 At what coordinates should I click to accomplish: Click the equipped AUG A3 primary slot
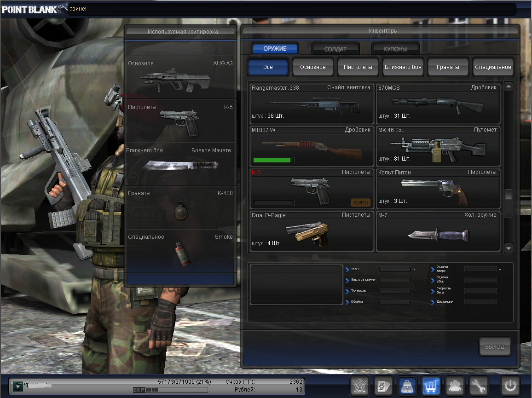pos(180,77)
